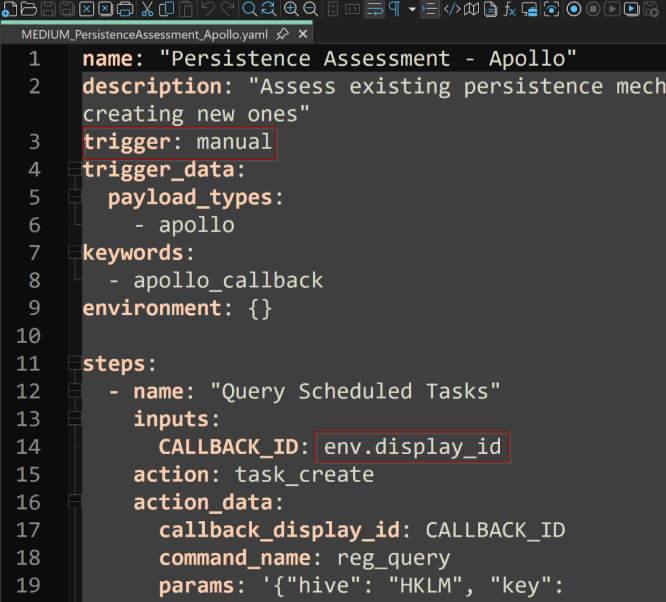Cut selection with the scissors icon
The height and width of the screenshot is (602, 666).
(x=147, y=8)
